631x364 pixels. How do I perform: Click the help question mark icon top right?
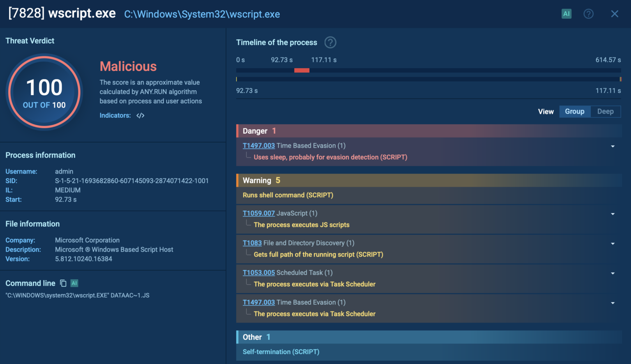click(589, 14)
